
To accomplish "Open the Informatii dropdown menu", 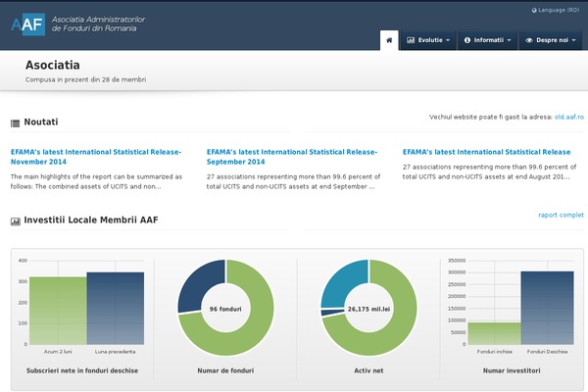I will [487, 40].
